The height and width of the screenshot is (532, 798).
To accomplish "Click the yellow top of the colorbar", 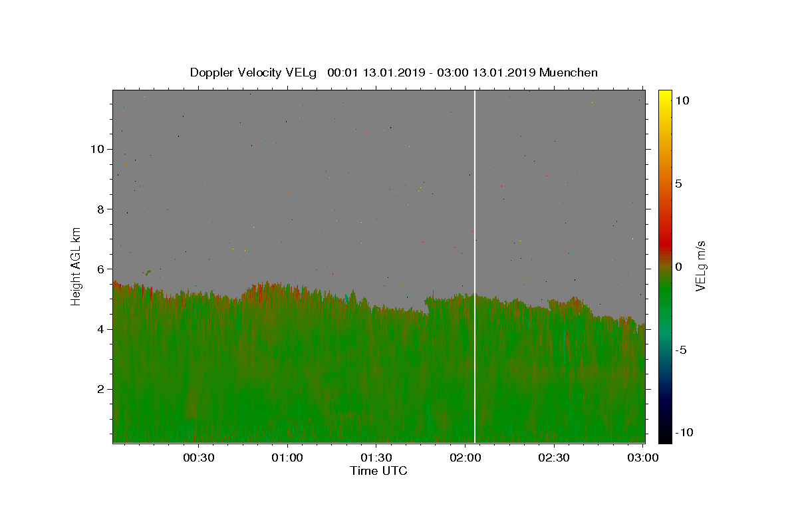I will tap(664, 96).
